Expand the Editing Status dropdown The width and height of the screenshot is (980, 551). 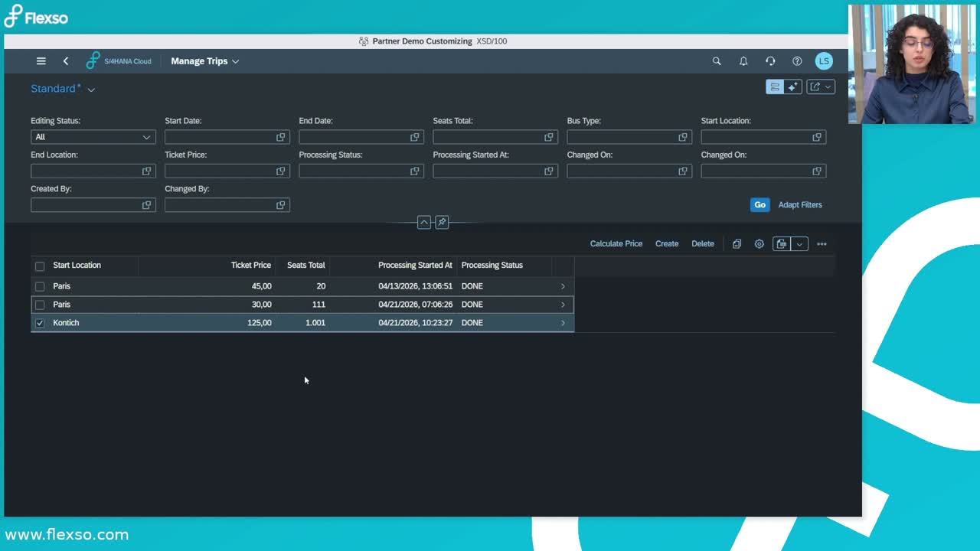click(x=146, y=137)
